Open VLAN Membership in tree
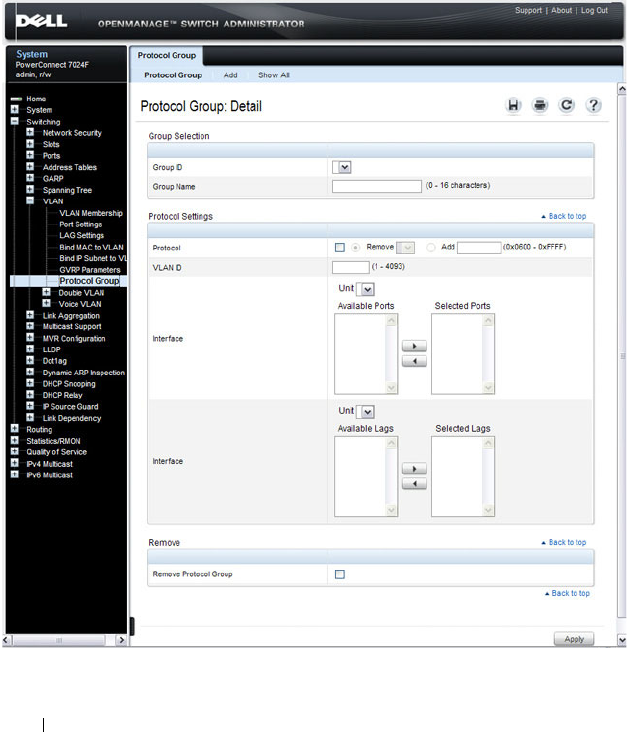 (x=91, y=213)
